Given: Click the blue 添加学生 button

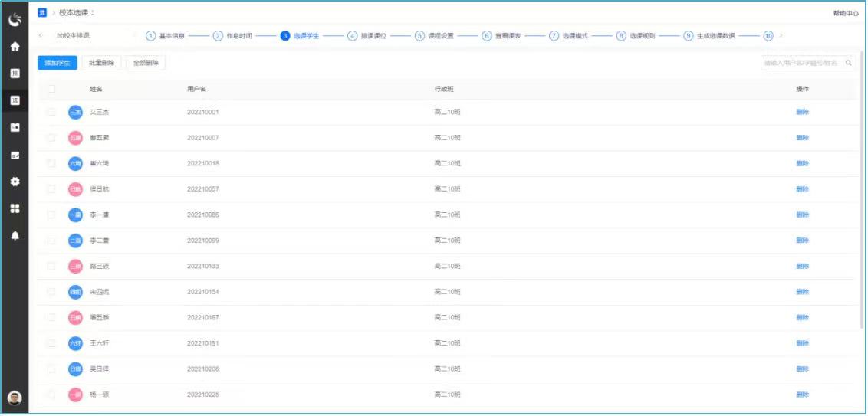Looking at the screenshot, I should click(57, 64).
